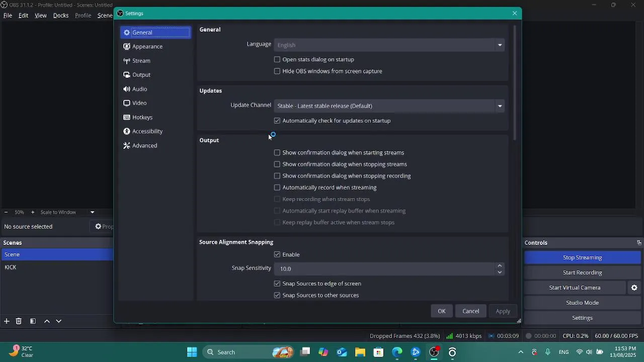Enable Automatically record when streaming
Image resolution: width=644 pixels, height=362 pixels.
click(277, 187)
